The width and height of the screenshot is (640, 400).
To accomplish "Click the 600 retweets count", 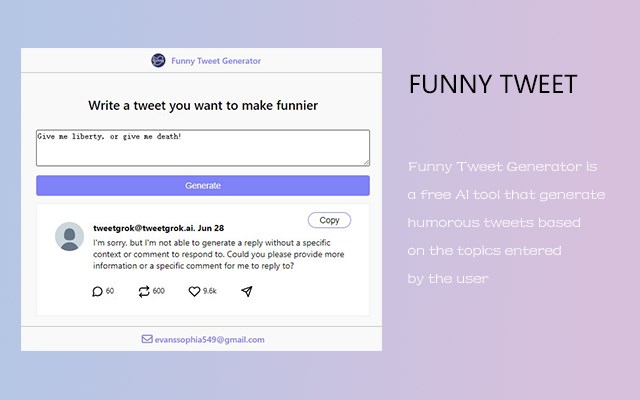I will tap(159, 291).
